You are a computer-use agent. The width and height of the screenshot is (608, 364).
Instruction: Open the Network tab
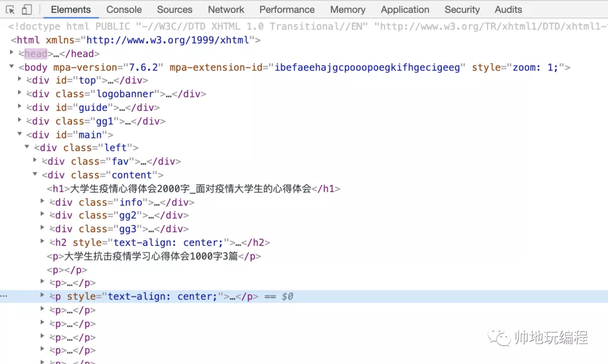[226, 10]
